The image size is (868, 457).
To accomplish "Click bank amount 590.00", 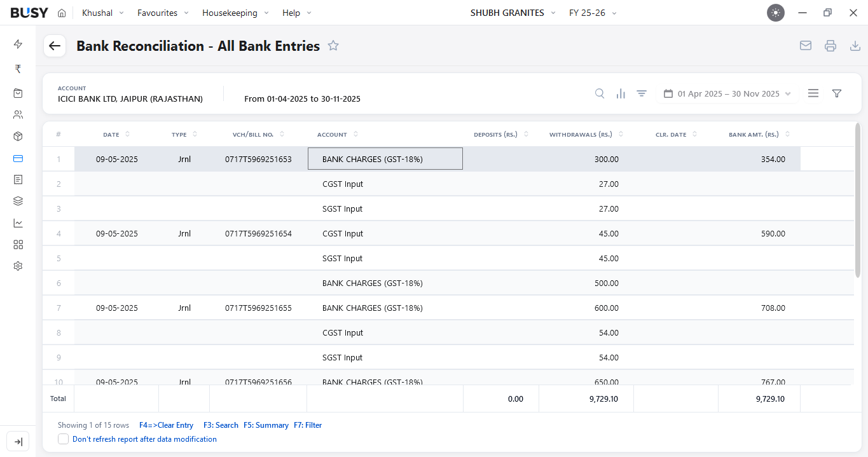I will (773, 234).
